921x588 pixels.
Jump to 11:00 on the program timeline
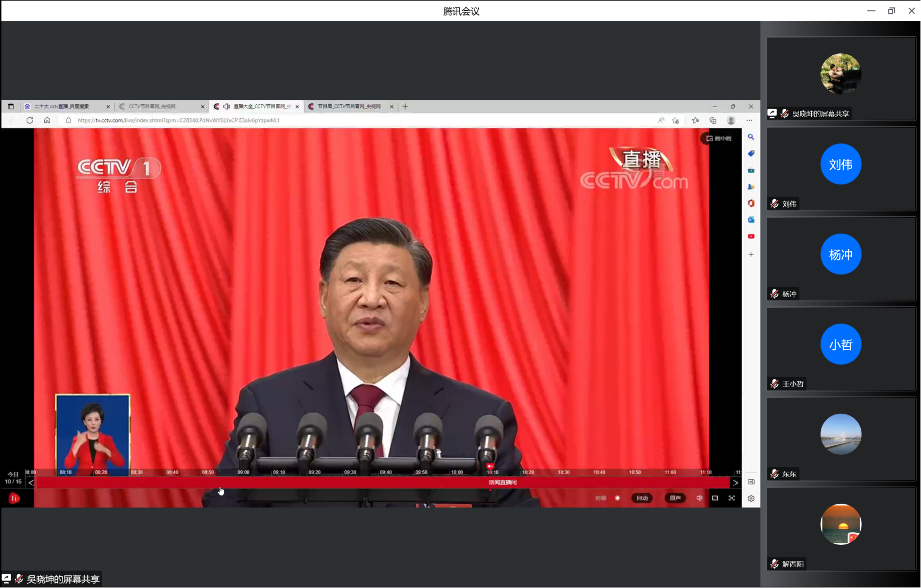coord(670,472)
